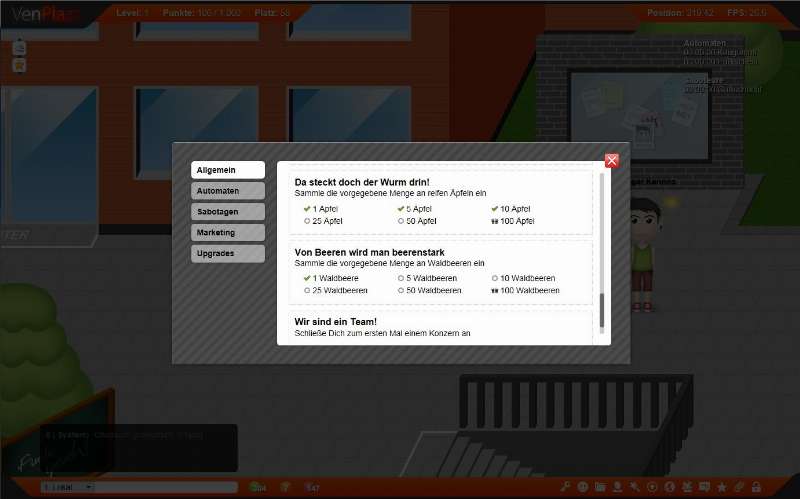Screen dimensions: 800x499
Task: Click the ranking podium icon in bottom toolbar
Action: point(687,487)
